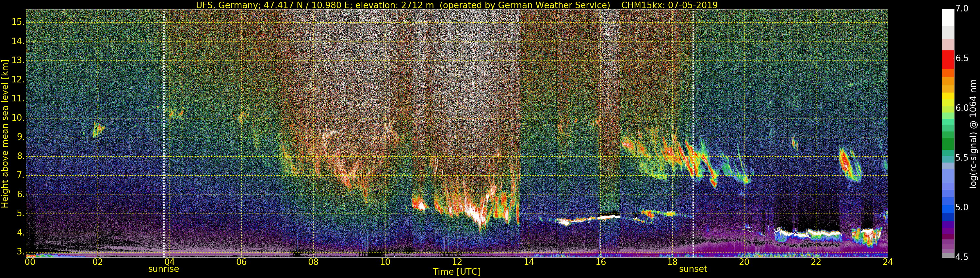The image size is (980, 278).
Task: Click the '4.' height tick label
Action: tap(20, 233)
